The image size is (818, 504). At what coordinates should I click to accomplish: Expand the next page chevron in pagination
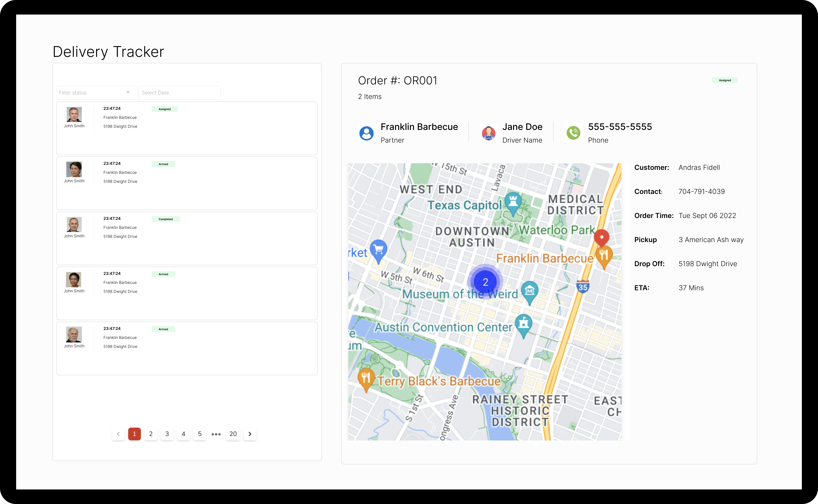(250, 434)
